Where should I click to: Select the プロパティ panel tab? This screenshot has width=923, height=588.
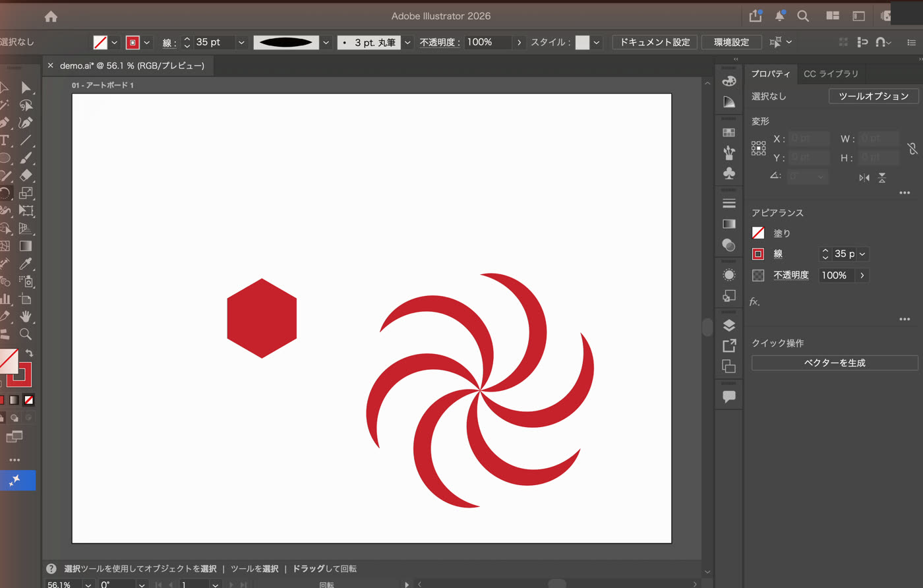[771, 74]
